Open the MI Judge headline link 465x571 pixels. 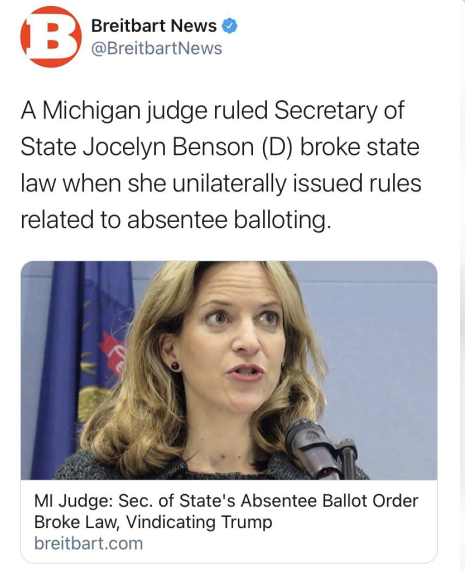click(x=226, y=511)
